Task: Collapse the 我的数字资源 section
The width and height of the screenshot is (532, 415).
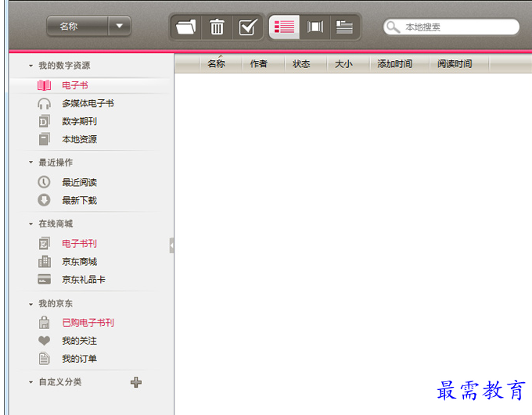Action: click(x=31, y=66)
